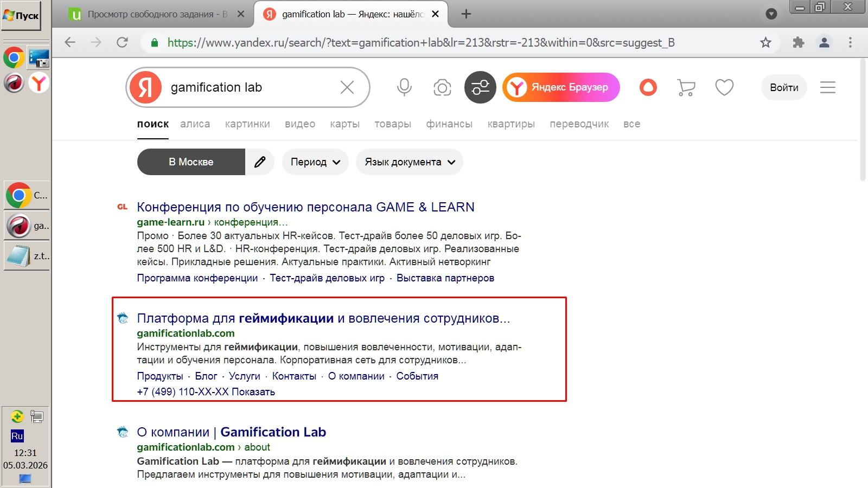The height and width of the screenshot is (488, 868).
Task: Select the переводчик search tab
Action: [579, 124]
